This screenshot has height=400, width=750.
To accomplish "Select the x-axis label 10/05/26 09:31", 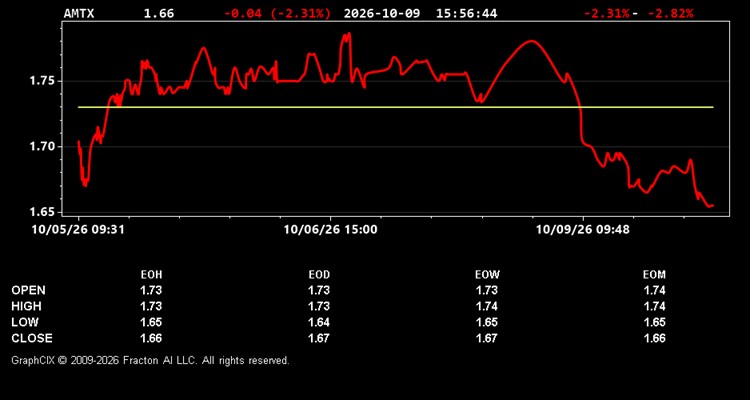I will tap(78, 230).
